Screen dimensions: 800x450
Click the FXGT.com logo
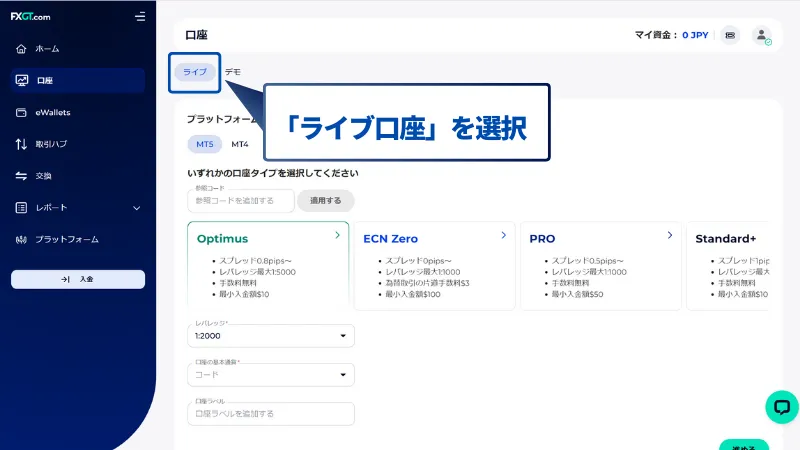30,17
